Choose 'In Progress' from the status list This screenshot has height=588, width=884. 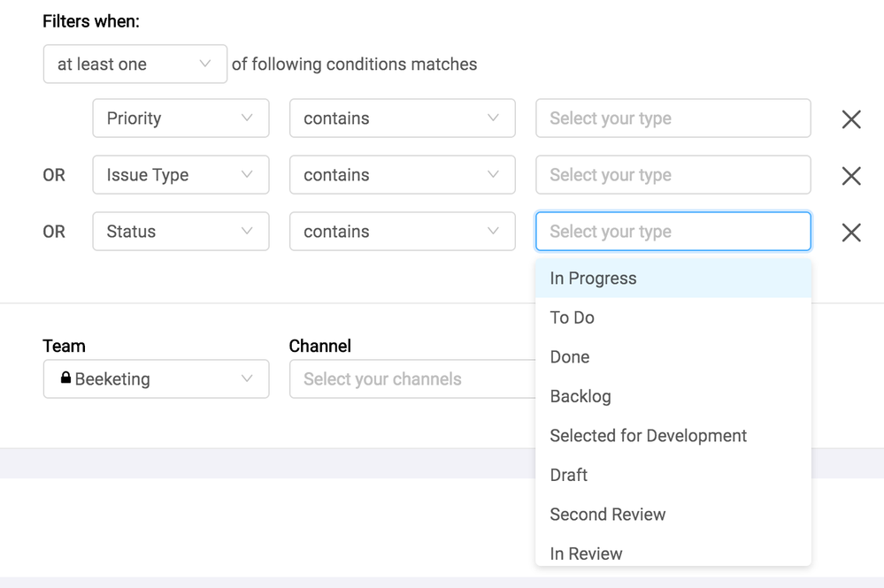pyautogui.click(x=593, y=279)
